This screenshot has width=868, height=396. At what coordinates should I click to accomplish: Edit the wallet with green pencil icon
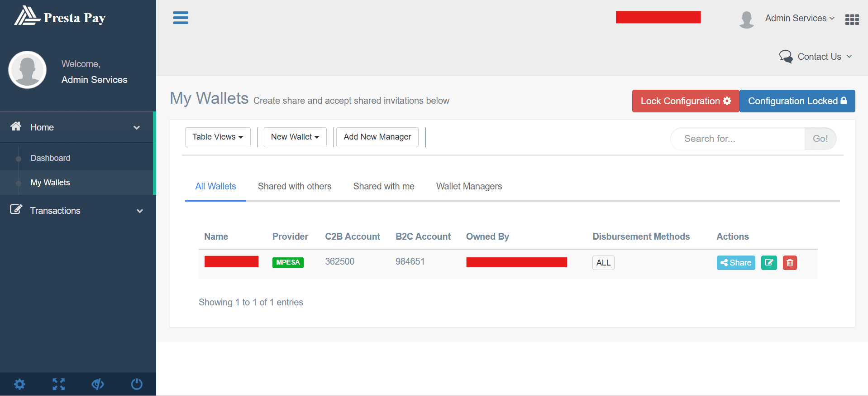[769, 263]
